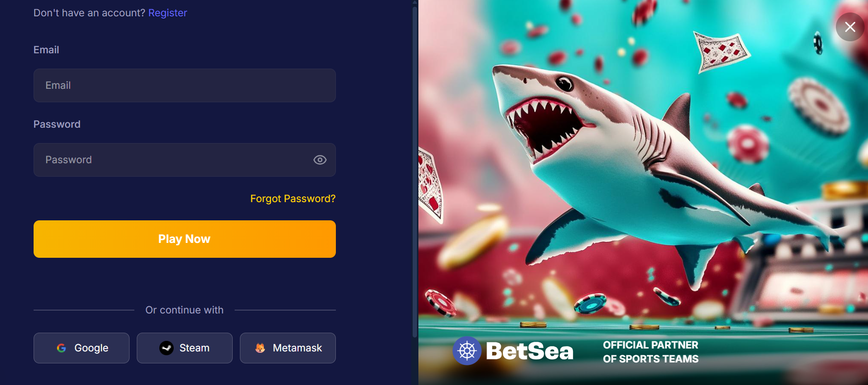Click the BetSea ship wheel logo

(x=467, y=351)
